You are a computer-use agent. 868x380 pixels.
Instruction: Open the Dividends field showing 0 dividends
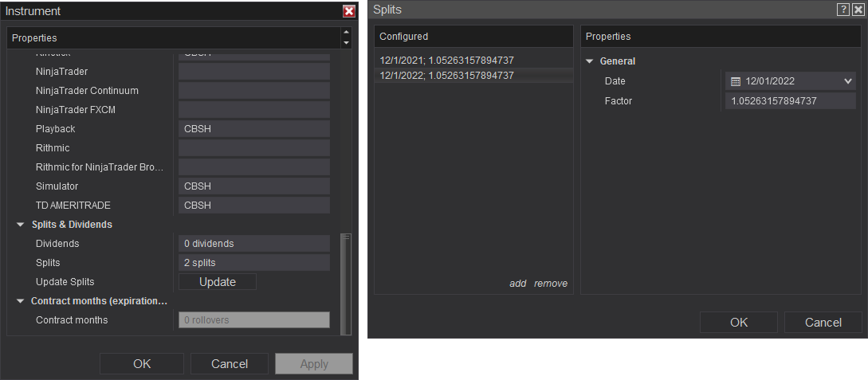254,244
